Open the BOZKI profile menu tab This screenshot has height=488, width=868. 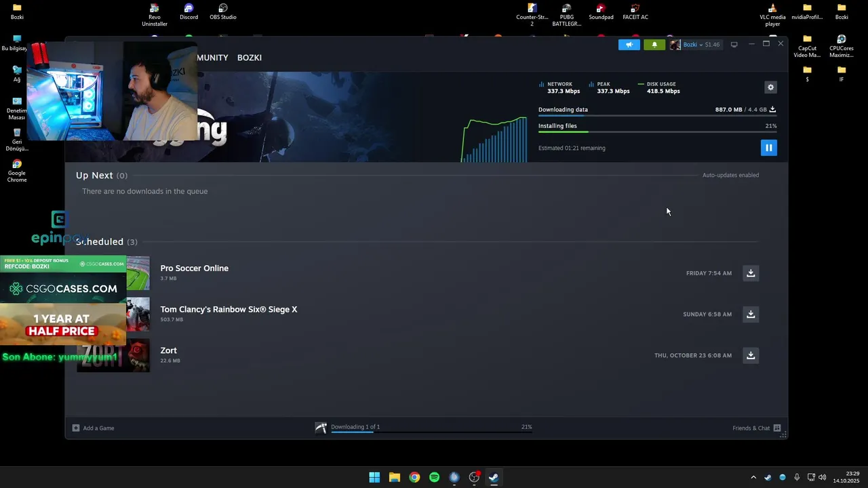[x=250, y=58]
